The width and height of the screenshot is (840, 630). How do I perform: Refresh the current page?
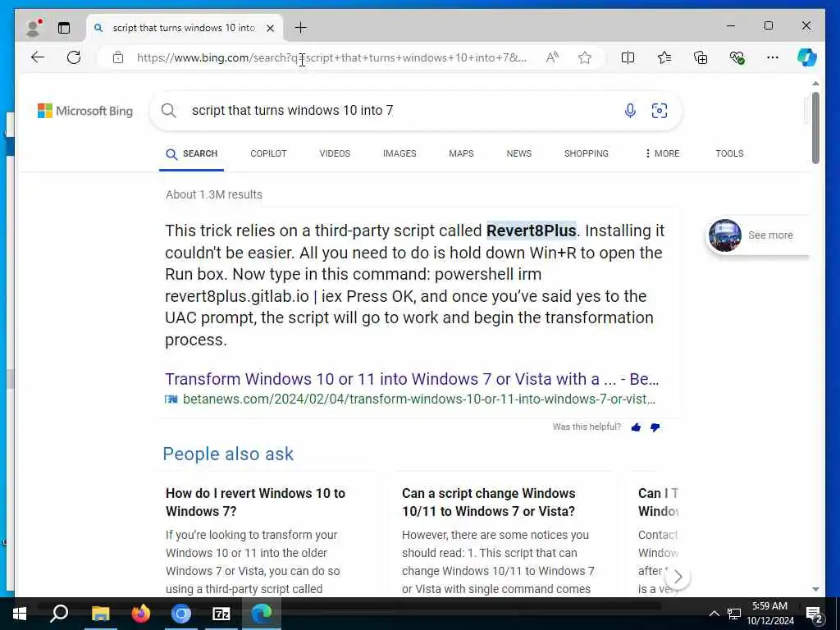coord(74,57)
